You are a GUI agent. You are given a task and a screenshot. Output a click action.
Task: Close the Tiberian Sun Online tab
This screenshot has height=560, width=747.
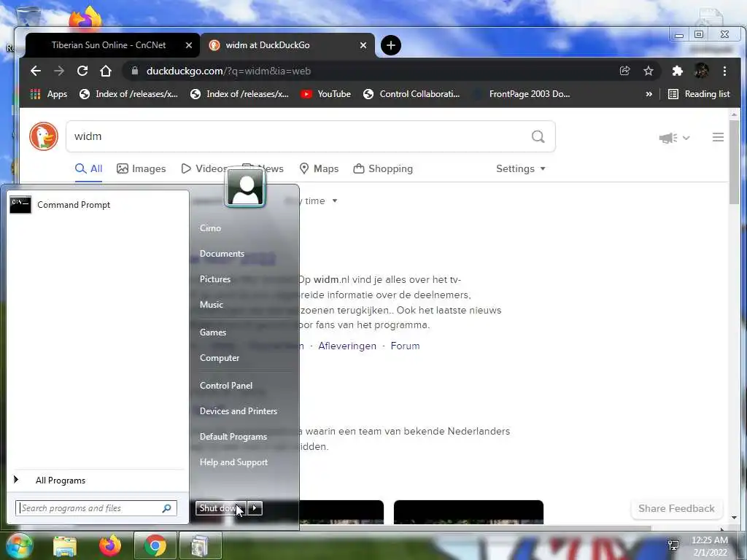pyautogui.click(x=189, y=45)
